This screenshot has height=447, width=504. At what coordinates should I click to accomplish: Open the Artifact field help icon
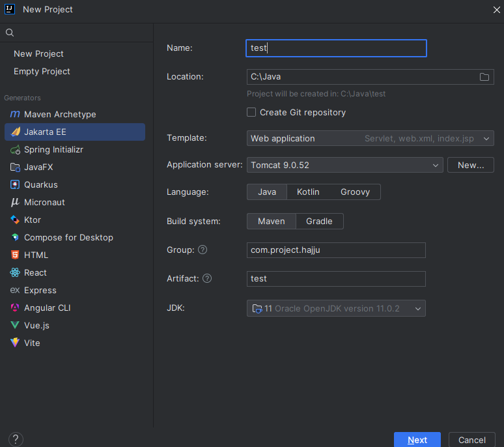point(207,278)
